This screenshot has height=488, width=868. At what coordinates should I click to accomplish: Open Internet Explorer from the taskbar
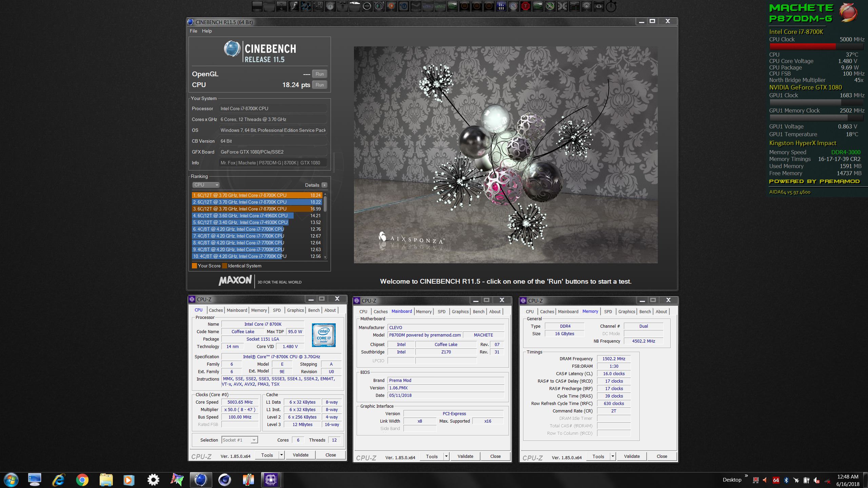click(59, 480)
